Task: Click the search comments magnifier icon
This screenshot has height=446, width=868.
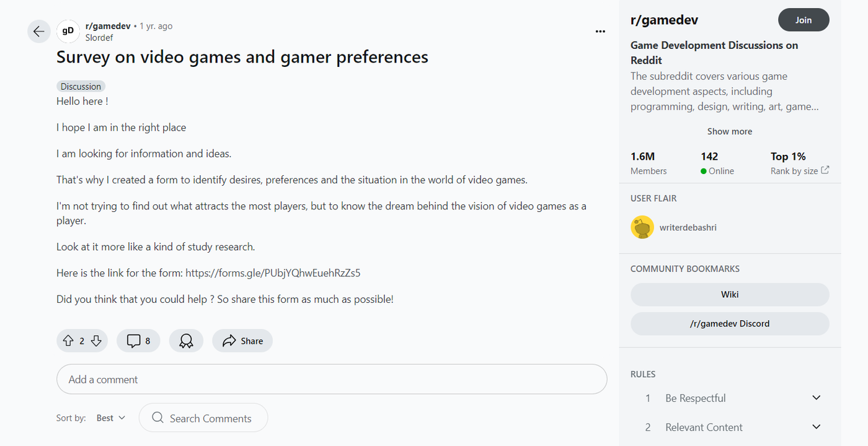Action: click(x=157, y=418)
